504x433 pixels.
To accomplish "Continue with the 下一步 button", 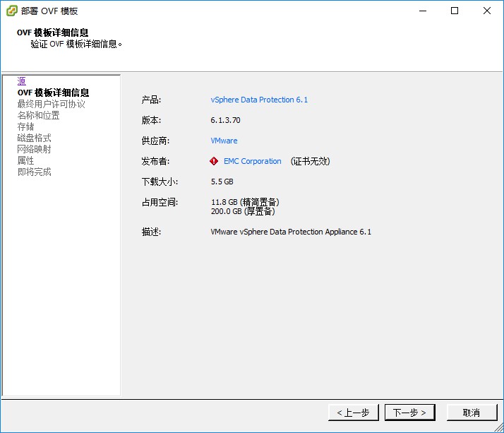I will pos(410,413).
